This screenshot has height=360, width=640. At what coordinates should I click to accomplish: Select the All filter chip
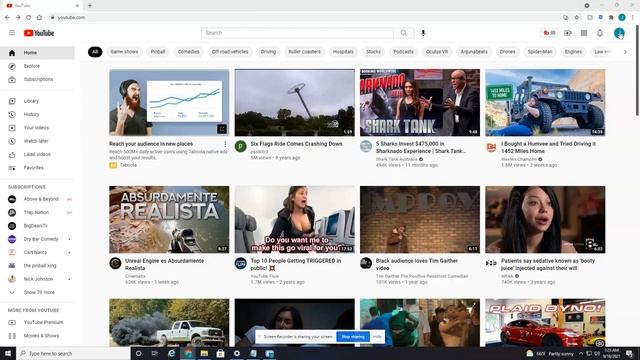95,52
